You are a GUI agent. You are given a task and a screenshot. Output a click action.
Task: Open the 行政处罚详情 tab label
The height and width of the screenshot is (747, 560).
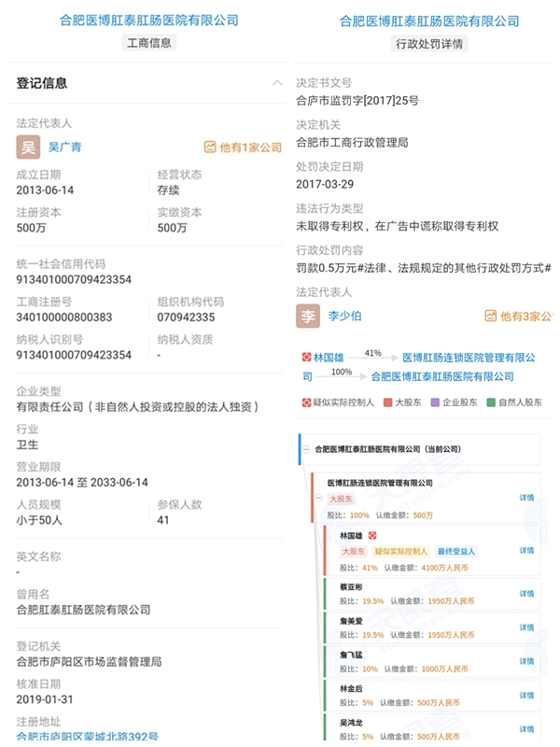click(429, 44)
